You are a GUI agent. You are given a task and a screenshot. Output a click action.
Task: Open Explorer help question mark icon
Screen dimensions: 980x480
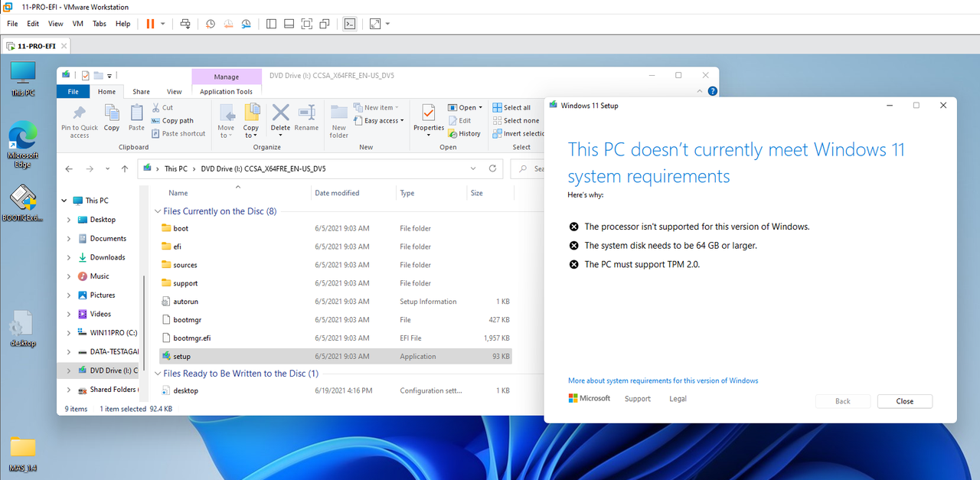click(712, 91)
